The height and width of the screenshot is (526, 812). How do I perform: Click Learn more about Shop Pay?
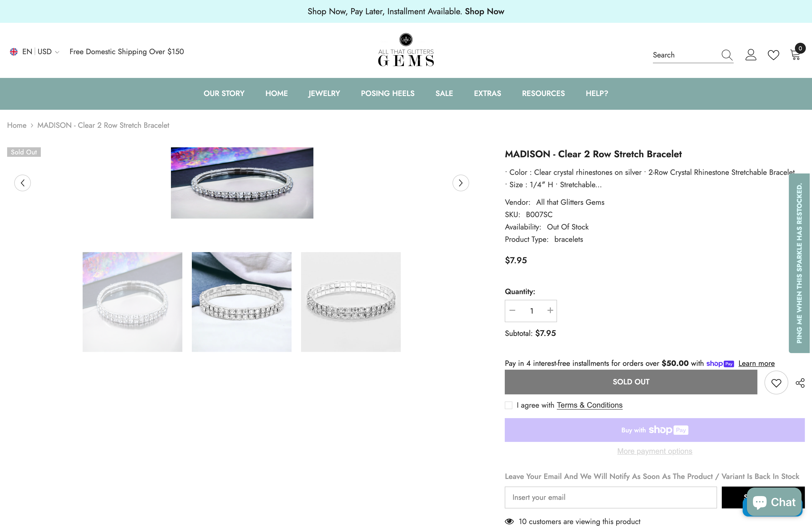756,363
